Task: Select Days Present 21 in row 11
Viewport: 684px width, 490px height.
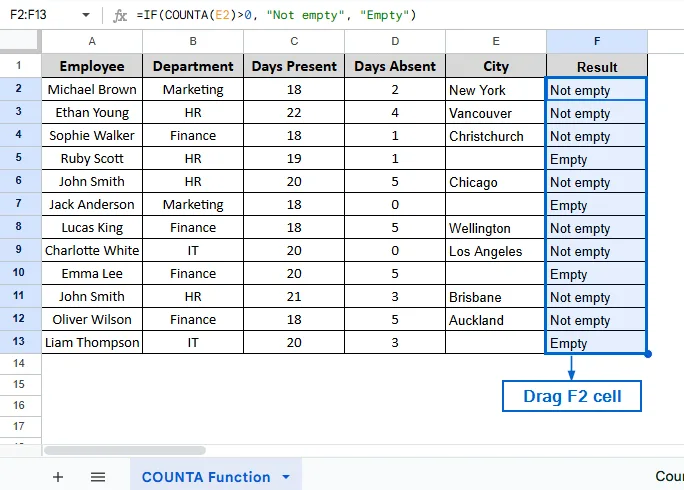Action: tap(294, 297)
